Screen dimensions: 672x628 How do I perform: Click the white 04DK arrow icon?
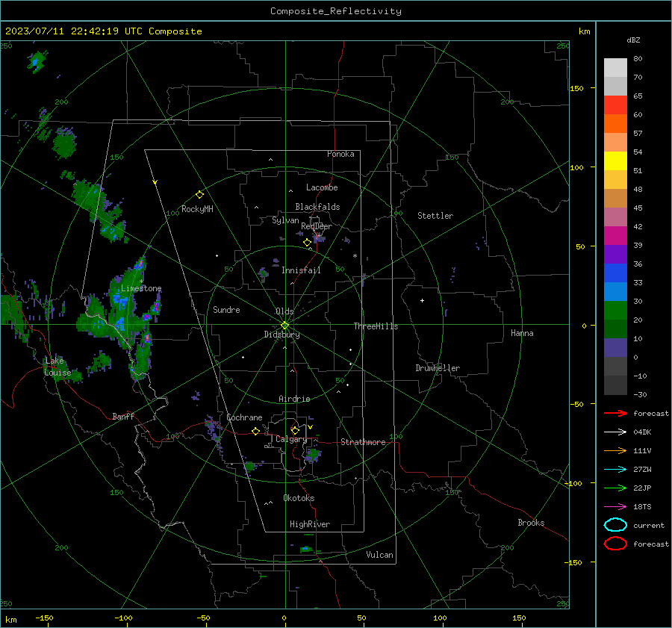[x=615, y=432]
